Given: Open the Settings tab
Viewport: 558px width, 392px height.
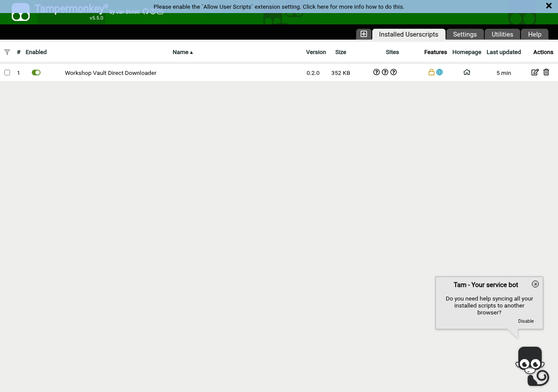Looking at the screenshot, I should (x=465, y=34).
